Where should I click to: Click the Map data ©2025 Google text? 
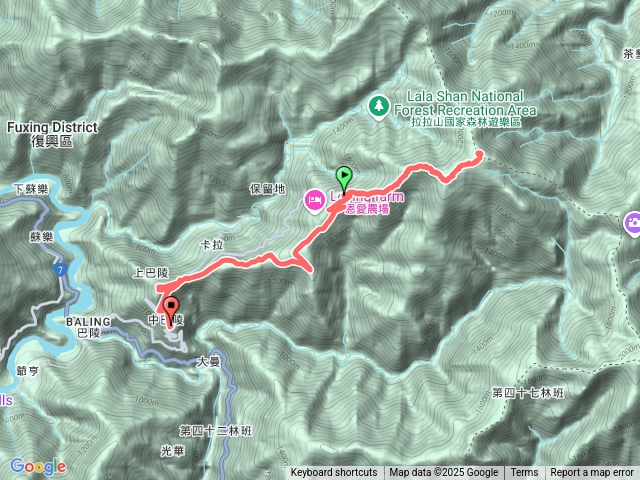tap(444, 473)
